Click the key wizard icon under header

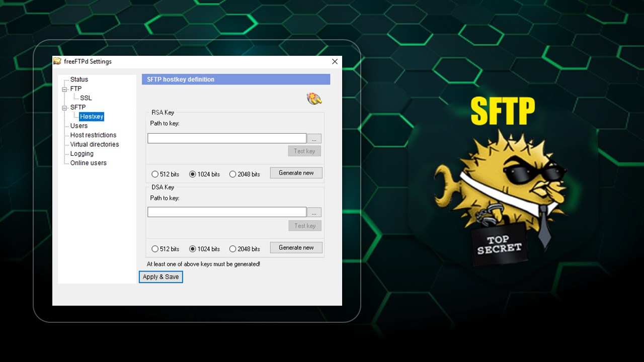(314, 98)
